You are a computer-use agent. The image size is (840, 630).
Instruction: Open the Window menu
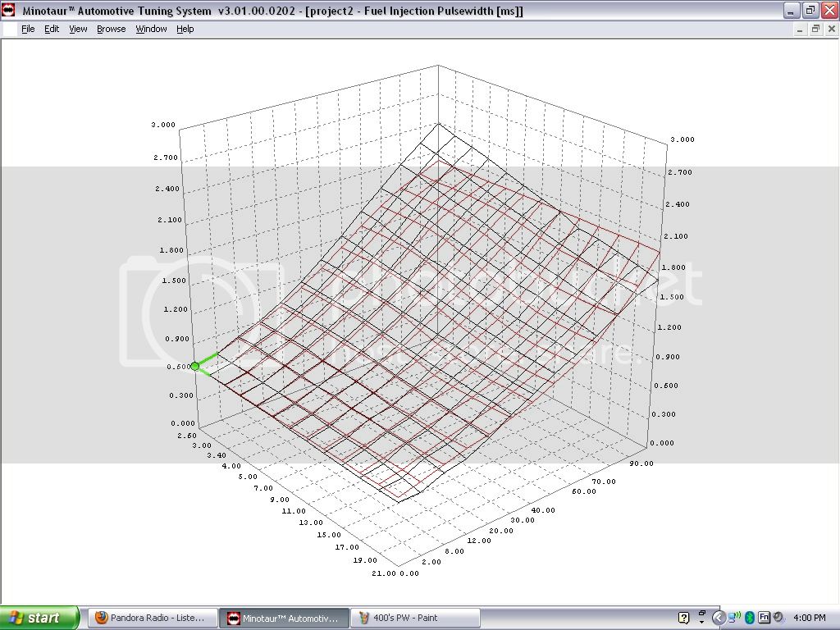(151, 29)
